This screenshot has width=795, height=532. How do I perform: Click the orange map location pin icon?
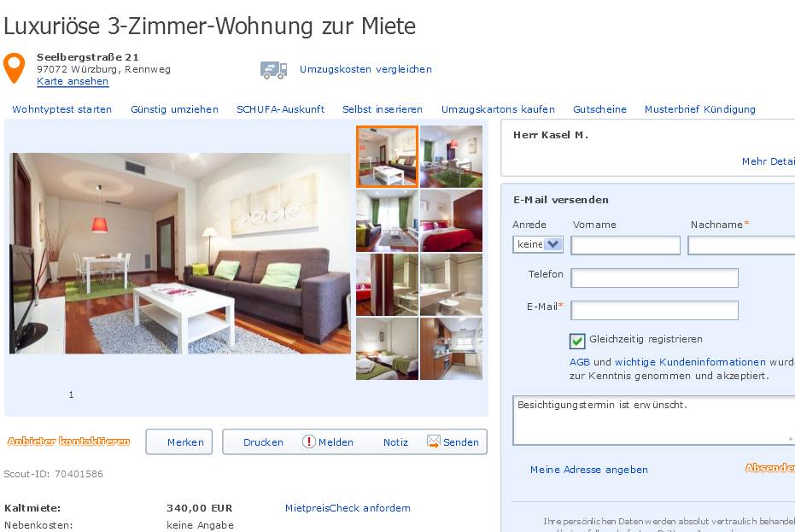point(15,68)
